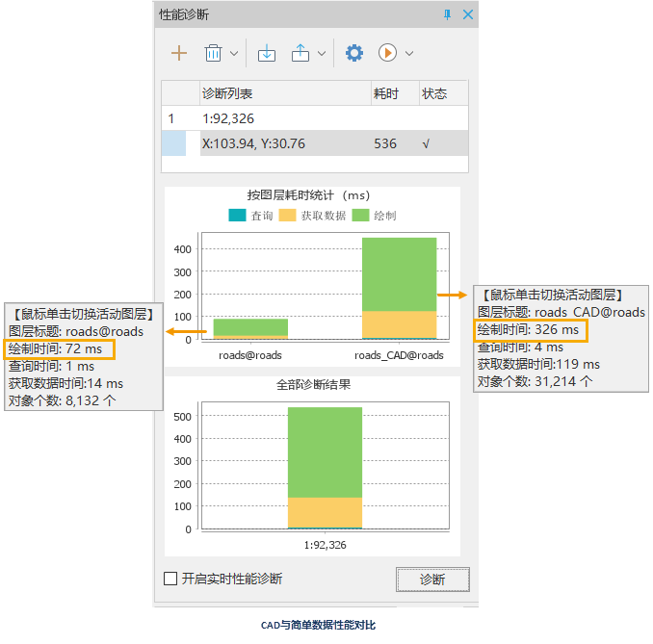Click the 诊断 button
The image size is (653, 644).
432,580
